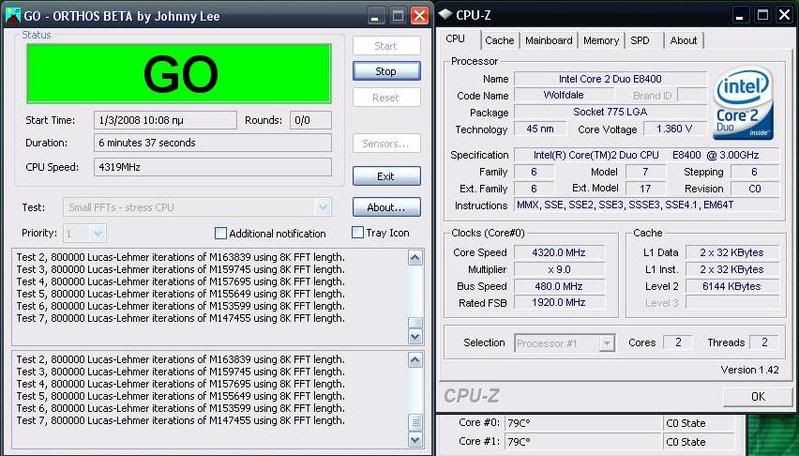Click lower log scrollbar up arrow

click(415, 360)
